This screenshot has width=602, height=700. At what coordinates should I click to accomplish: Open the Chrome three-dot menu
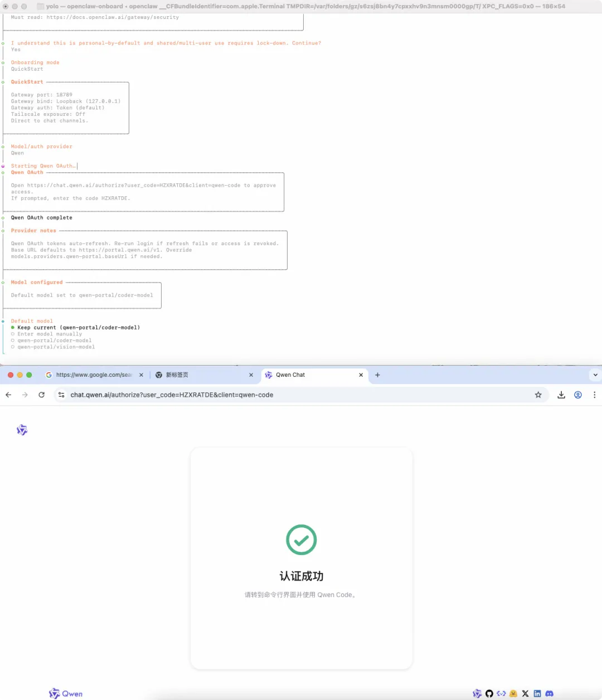coord(594,395)
